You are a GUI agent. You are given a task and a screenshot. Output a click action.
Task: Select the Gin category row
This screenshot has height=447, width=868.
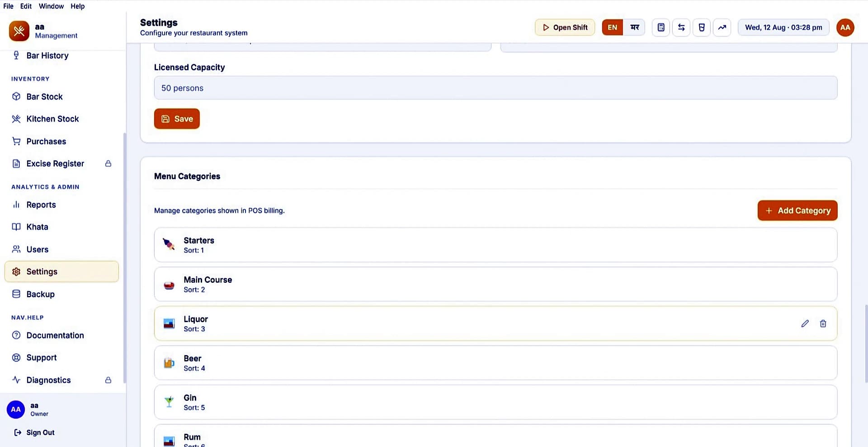(x=495, y=402)
